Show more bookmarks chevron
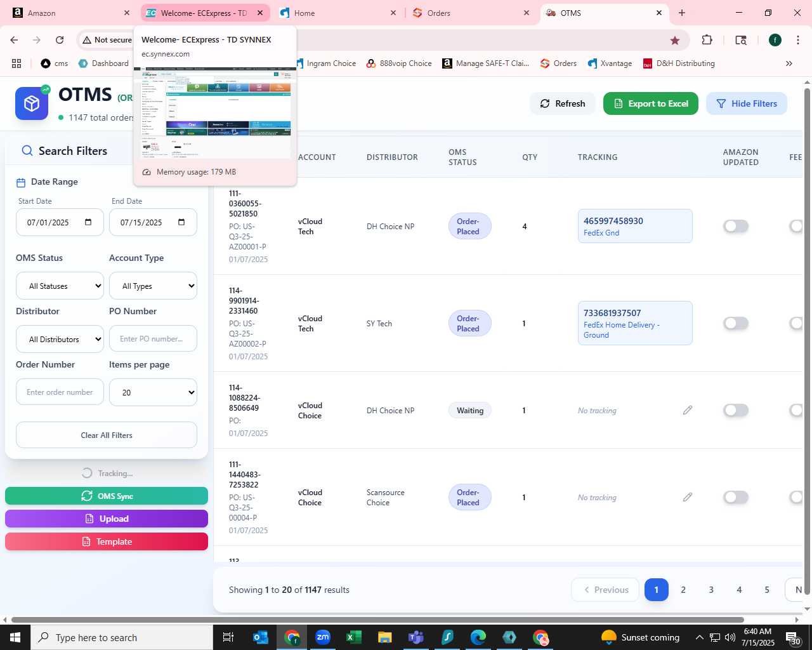 [x=789, y=63]
